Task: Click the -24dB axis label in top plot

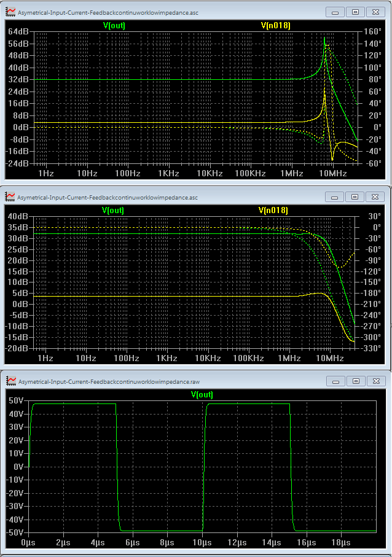Action: tap(17, 163)
